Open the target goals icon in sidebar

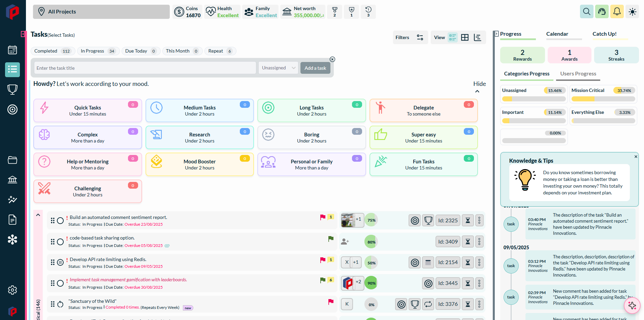12,109
